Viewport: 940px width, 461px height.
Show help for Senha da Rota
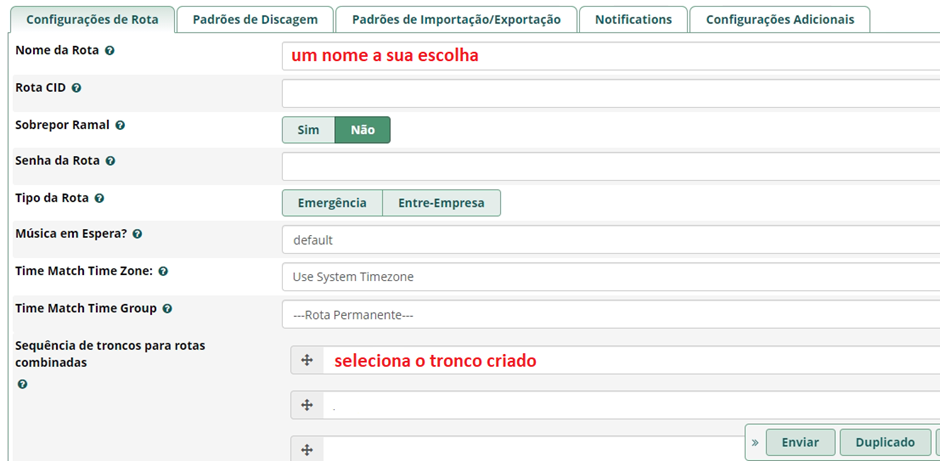pos(110,161)
